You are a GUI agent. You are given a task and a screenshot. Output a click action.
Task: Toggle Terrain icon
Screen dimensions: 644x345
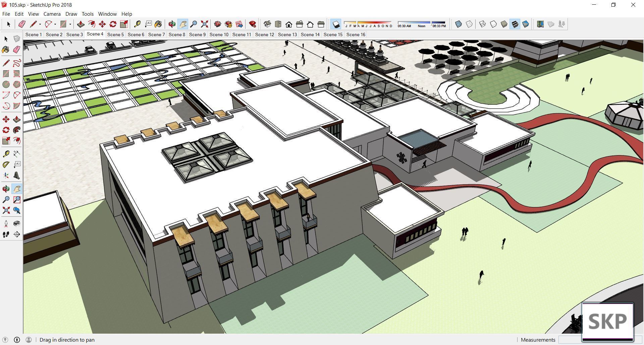coord(551,24)
